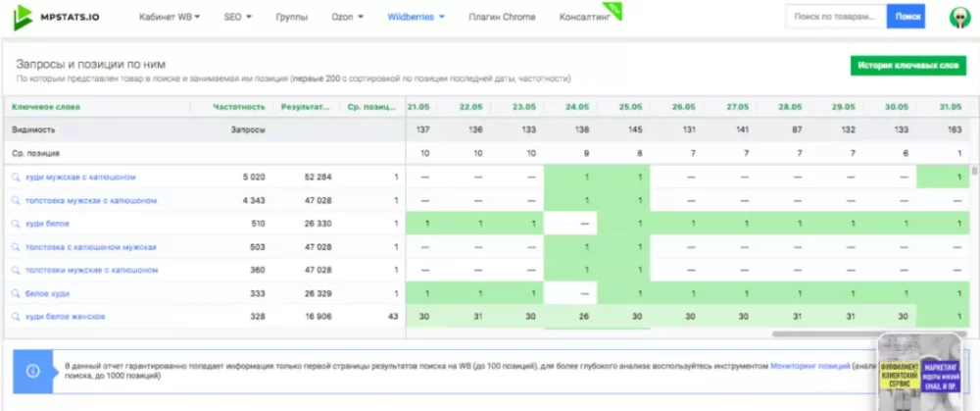
Task: Follow the Мониторинг позиций link
Action: point(808,365)
